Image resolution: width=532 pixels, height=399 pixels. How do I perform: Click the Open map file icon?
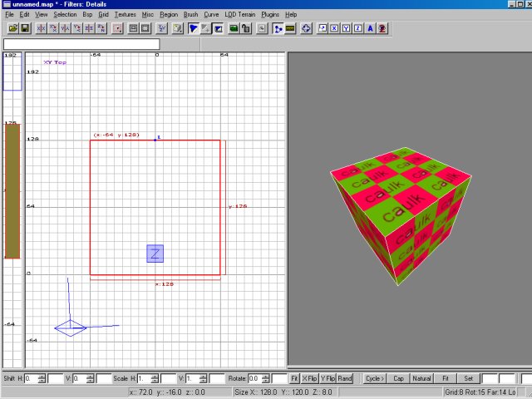[13, 28]
